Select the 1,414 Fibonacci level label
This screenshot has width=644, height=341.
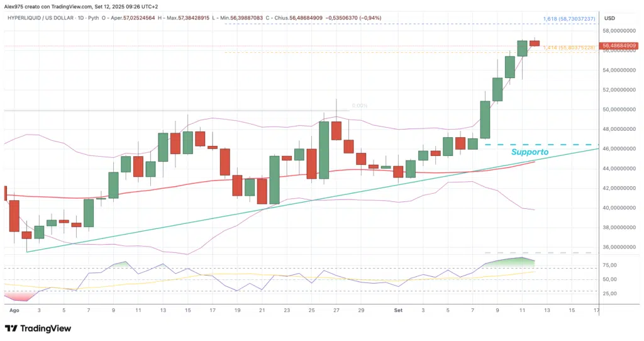click(568, 48)
